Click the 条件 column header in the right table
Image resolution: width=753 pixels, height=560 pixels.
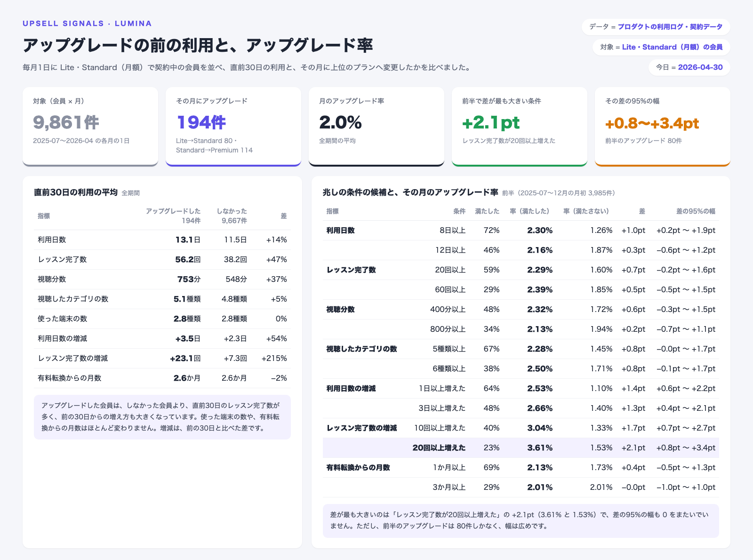click(x=459, y=211)
